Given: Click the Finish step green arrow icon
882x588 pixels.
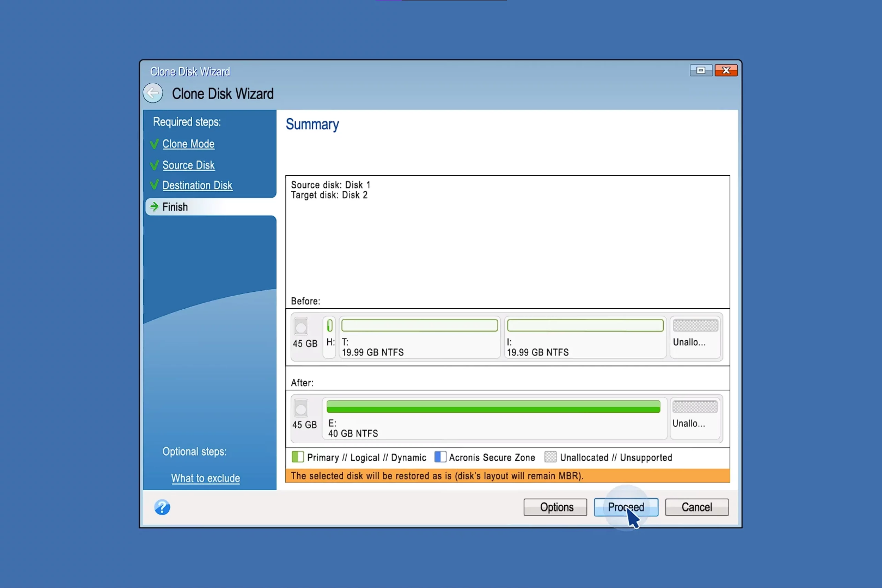Looking at the screenshot, I should (x=154, y=207).
